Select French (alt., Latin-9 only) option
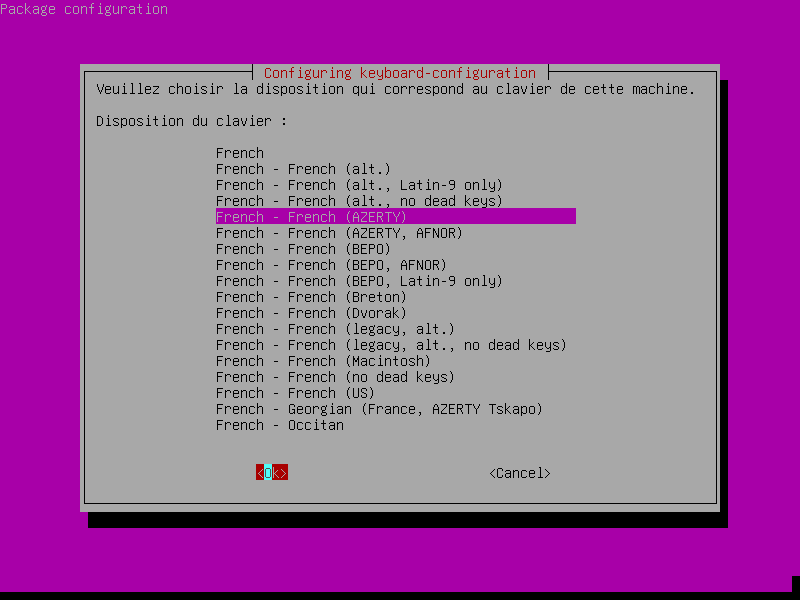This screenshot has height=600, width=800. 359,185
